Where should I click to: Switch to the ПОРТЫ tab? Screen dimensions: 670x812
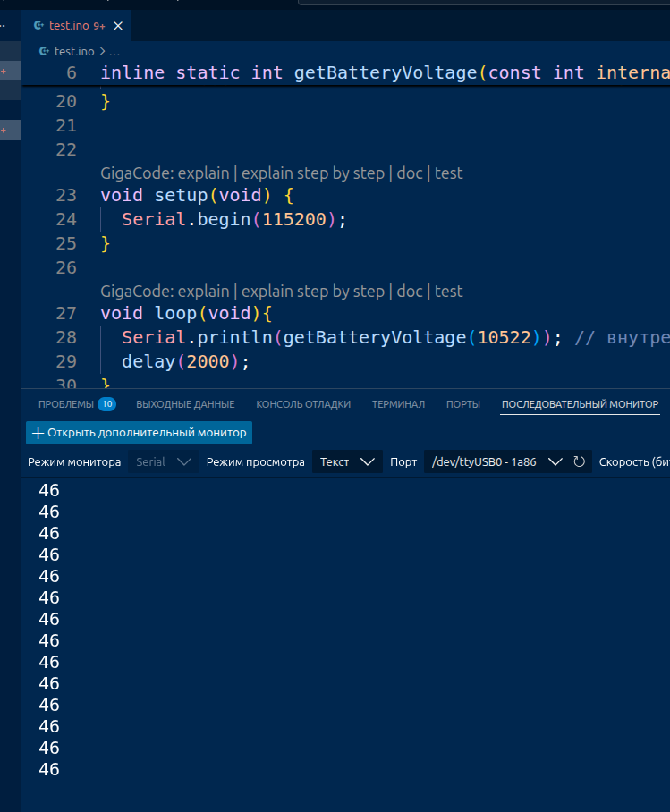click(463, 404)
